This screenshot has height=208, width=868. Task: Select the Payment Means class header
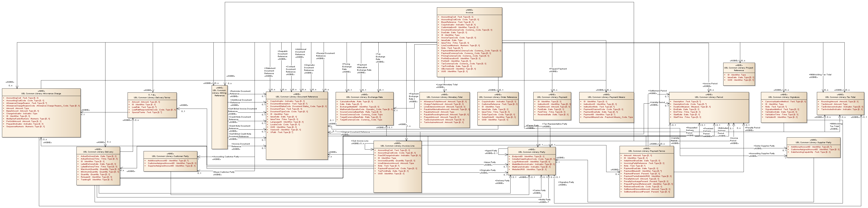pyautogui.click(x=606, y=96)
